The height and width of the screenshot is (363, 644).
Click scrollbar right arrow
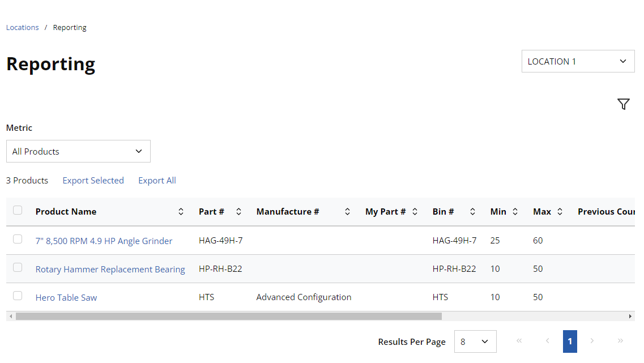click(x=630, y=316)
